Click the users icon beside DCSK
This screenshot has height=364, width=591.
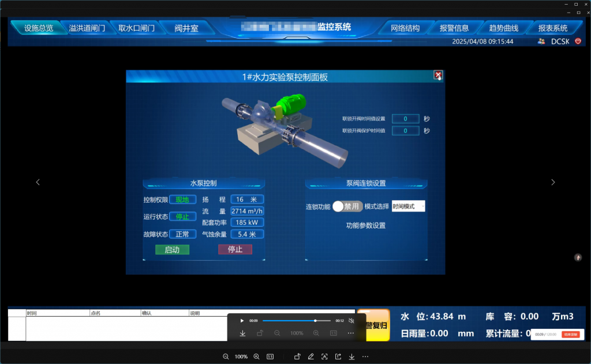pyautogui.click(x=541, y=42)
